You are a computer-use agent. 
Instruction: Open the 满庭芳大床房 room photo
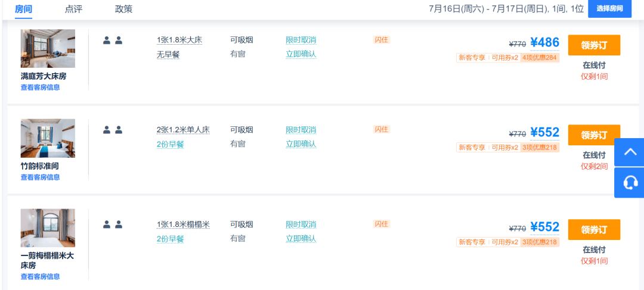[48, 48]
